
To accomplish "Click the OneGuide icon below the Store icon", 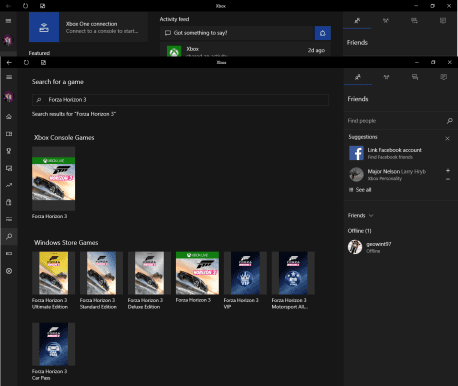I will tap(9, 219).
